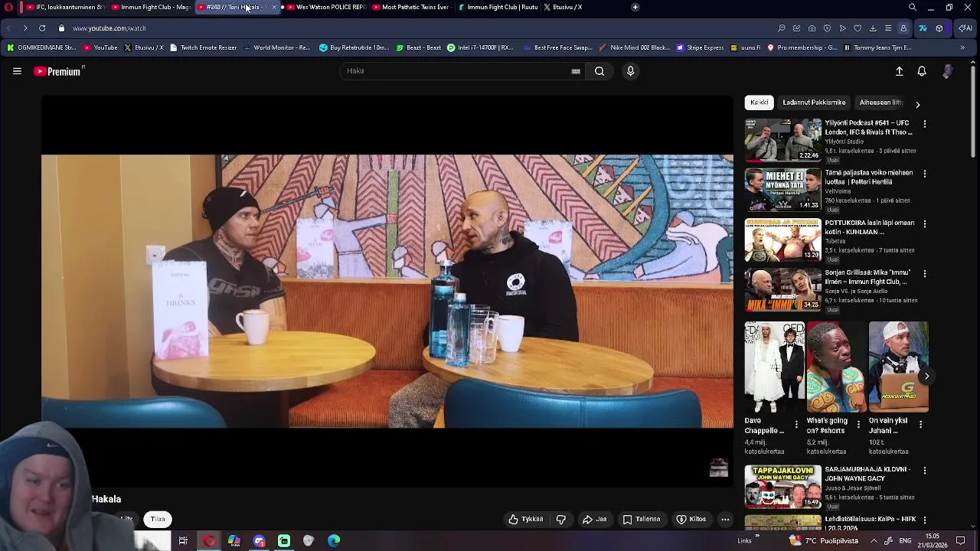Dislike the video with thumbs-down

pyautogui.click(x=561, y=519)
